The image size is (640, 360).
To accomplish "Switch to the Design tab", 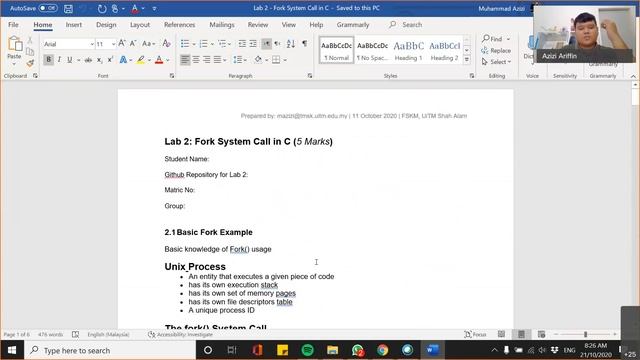I will (106, 24).
